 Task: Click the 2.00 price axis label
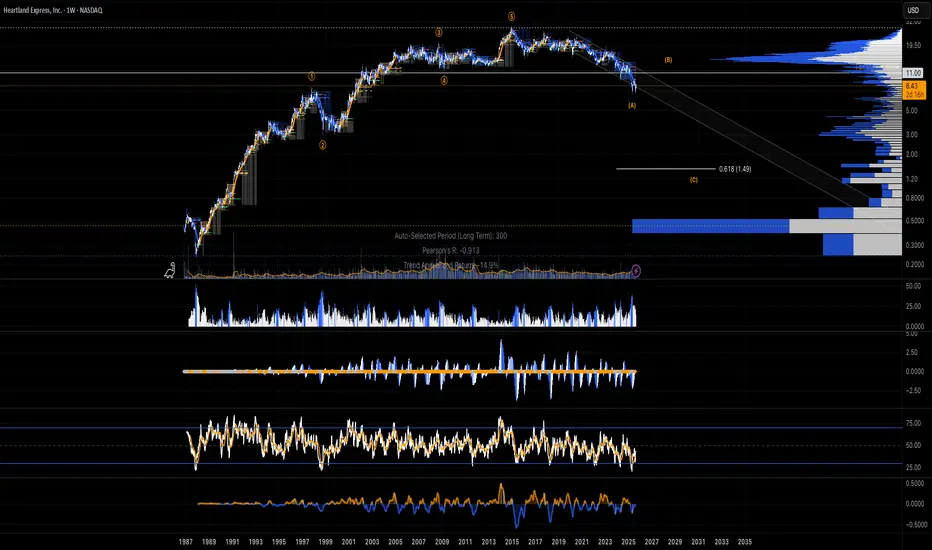[x=912, y=155]
